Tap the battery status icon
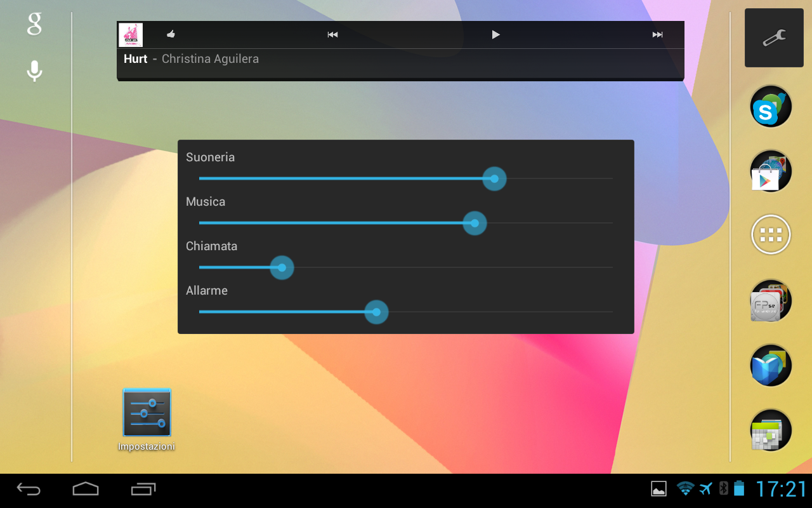 tap(738, 488)
